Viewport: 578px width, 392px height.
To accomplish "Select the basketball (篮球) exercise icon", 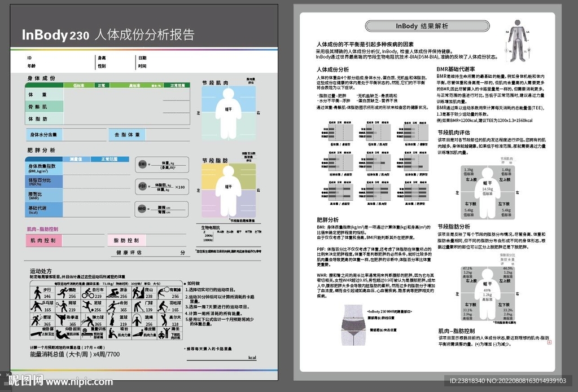I will point(112,320).
